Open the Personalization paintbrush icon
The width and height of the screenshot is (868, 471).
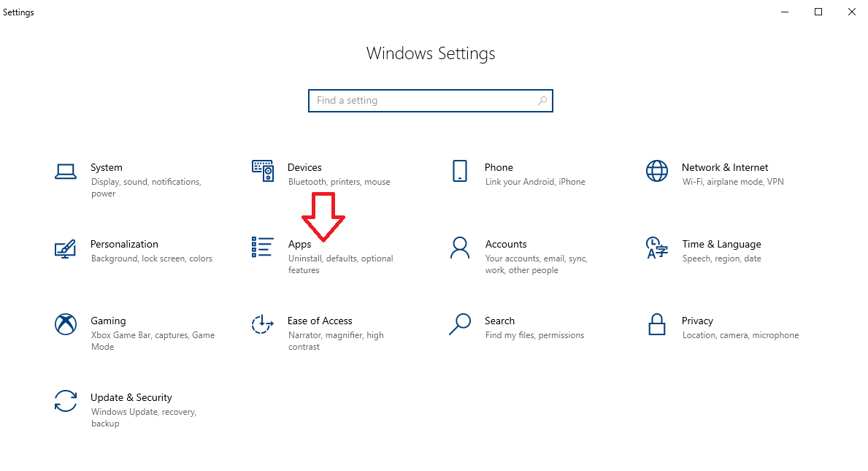(x=65, y=248)
